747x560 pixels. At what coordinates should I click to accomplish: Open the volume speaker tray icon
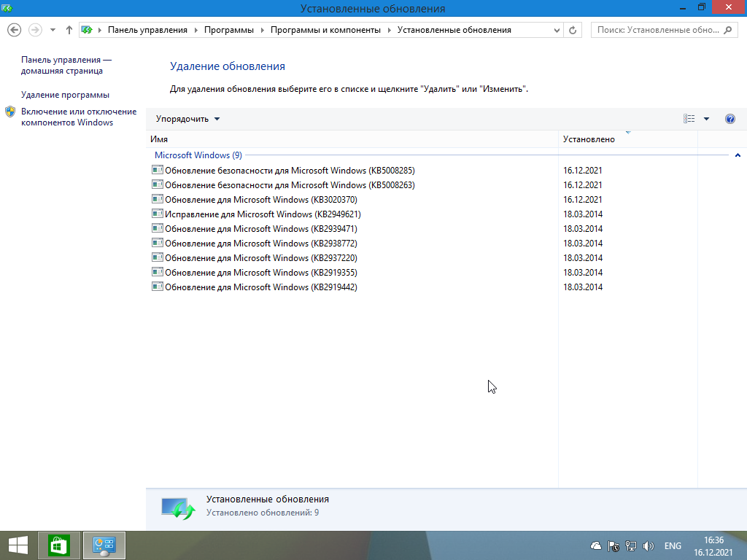click(x=648, y=545)
